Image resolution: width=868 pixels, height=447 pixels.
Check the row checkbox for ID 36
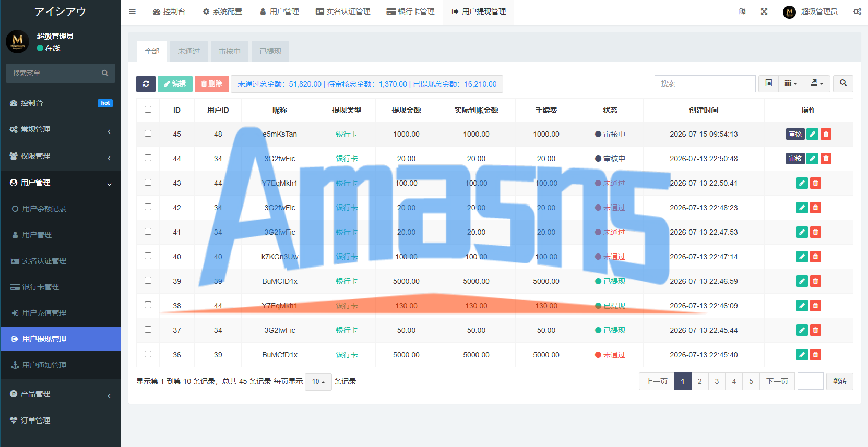(148, 354)
